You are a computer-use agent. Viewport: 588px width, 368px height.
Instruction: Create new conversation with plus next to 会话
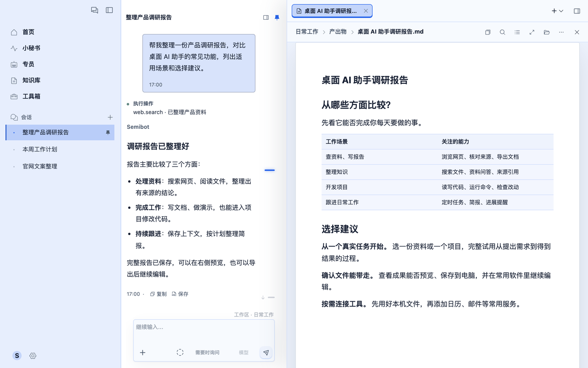point(110,117)
